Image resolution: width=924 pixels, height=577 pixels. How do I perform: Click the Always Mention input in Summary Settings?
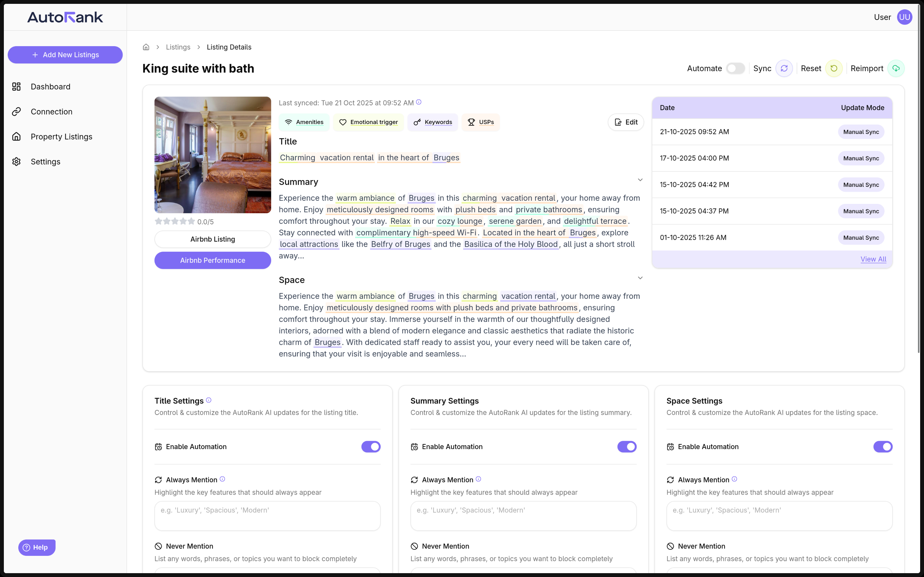(523, 515)
